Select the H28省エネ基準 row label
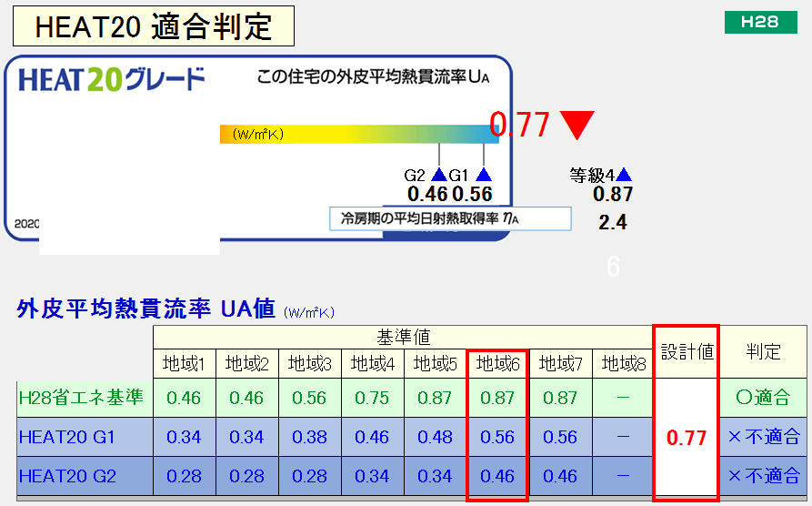The image size is (812, 506). tap(85, 398)
